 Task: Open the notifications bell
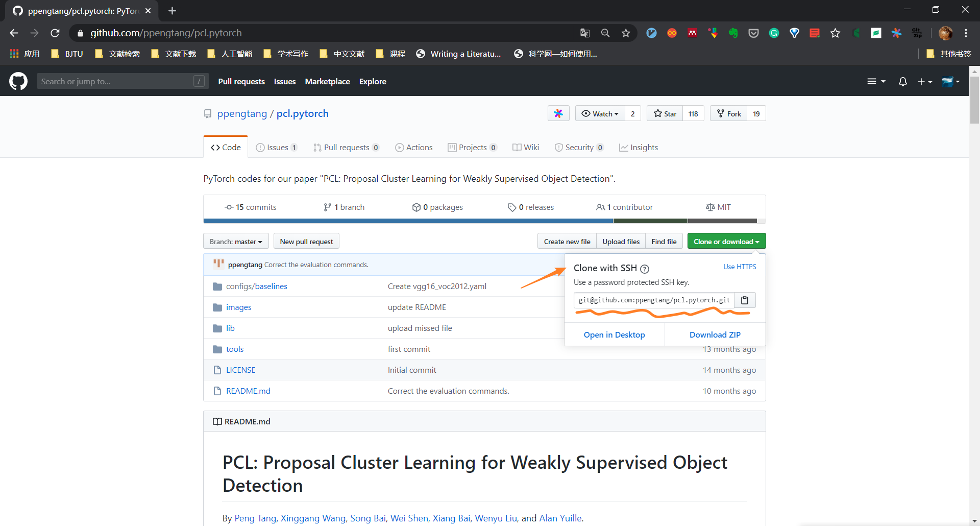902,82
